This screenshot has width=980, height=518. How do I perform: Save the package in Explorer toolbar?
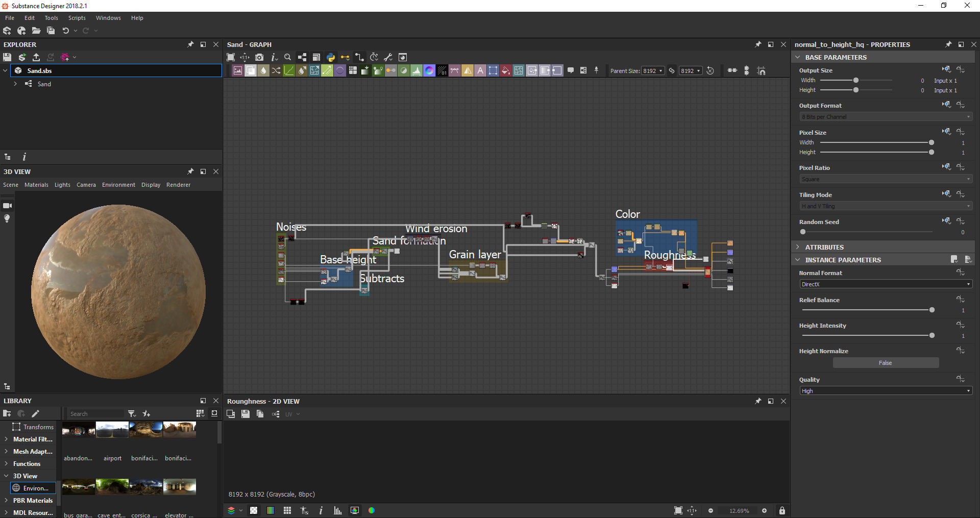click(7, 57)
